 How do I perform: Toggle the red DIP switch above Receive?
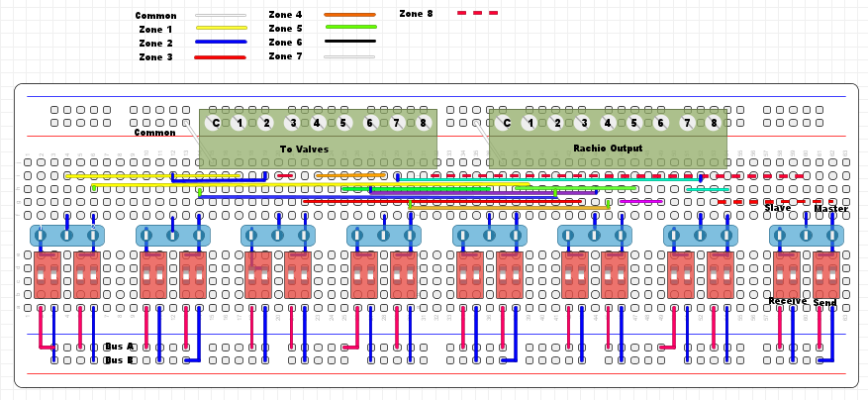[787, 274]
